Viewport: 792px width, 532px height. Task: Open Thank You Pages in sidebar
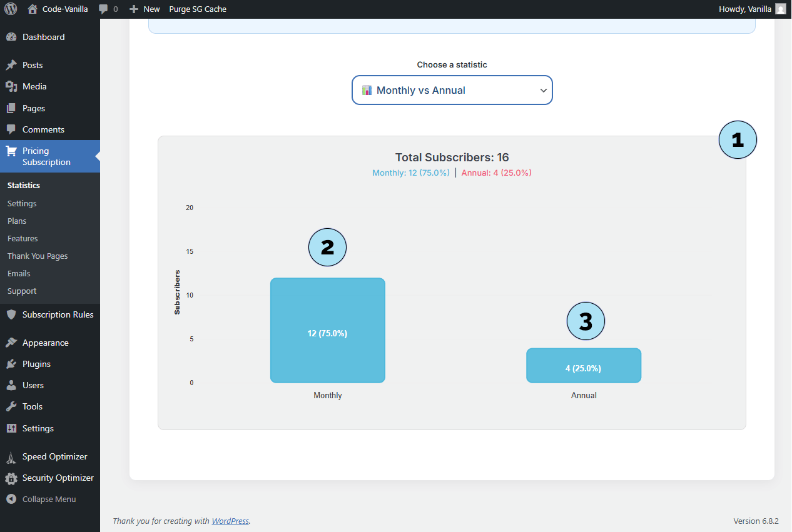click(x=38, y=256)
